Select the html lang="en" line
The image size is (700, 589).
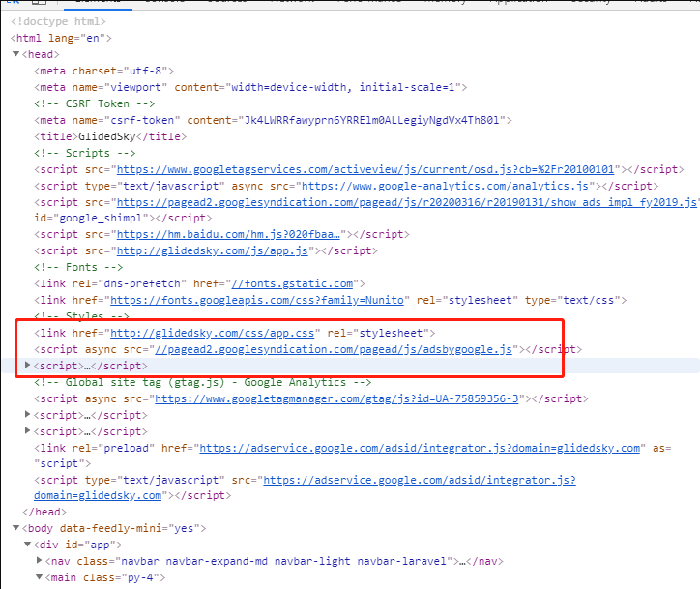61,38
